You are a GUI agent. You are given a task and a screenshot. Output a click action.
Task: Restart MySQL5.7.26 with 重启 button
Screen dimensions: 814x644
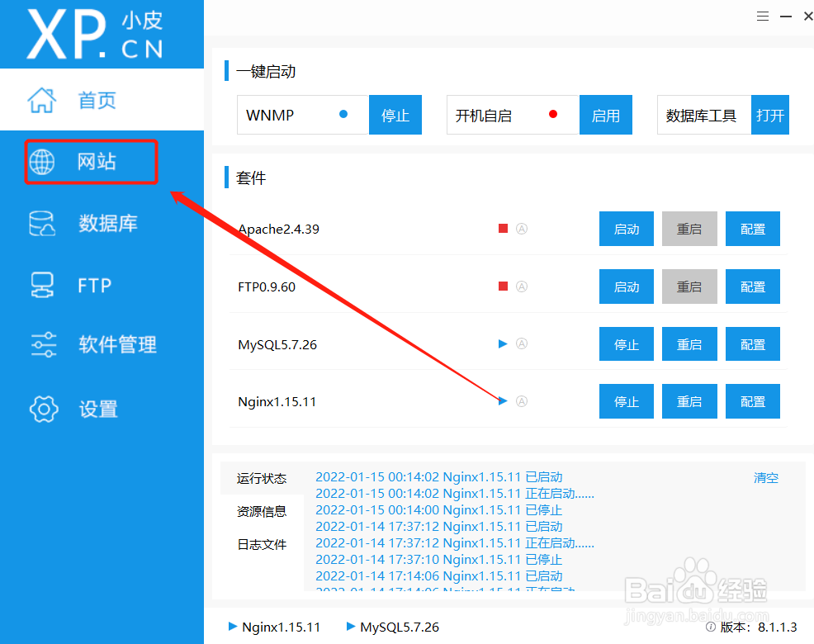point(689,343)
